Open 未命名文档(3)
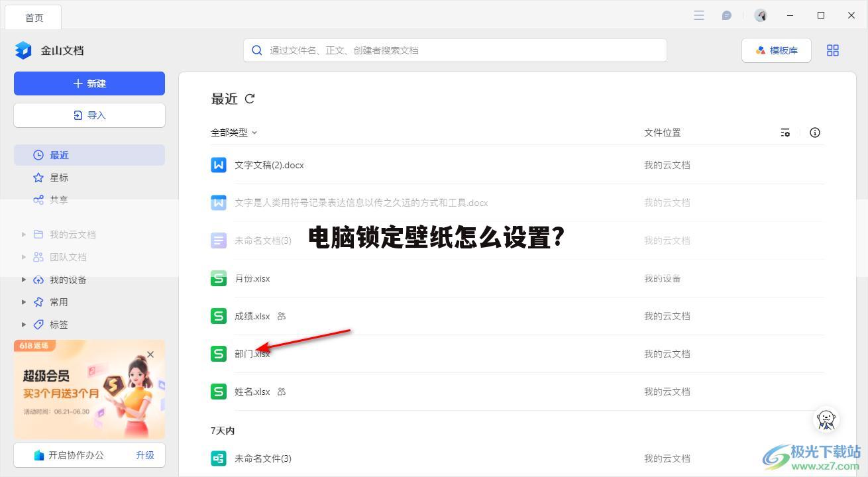 [263, 240]
